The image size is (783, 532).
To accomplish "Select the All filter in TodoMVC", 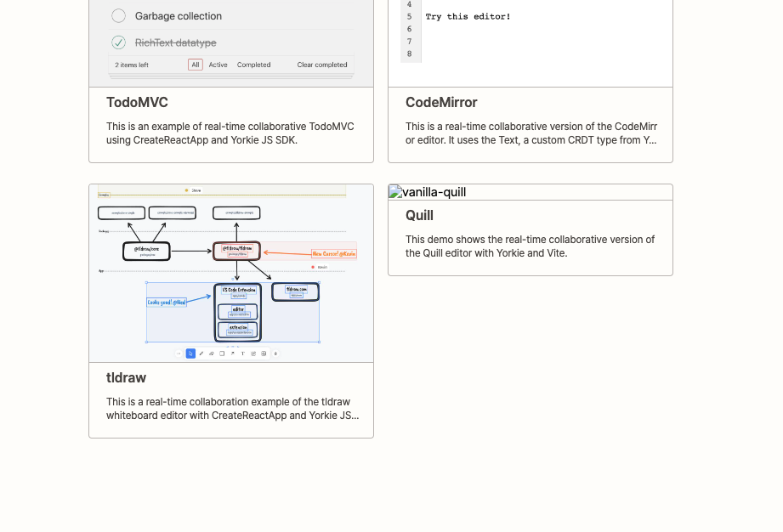I will coord(194,65).
